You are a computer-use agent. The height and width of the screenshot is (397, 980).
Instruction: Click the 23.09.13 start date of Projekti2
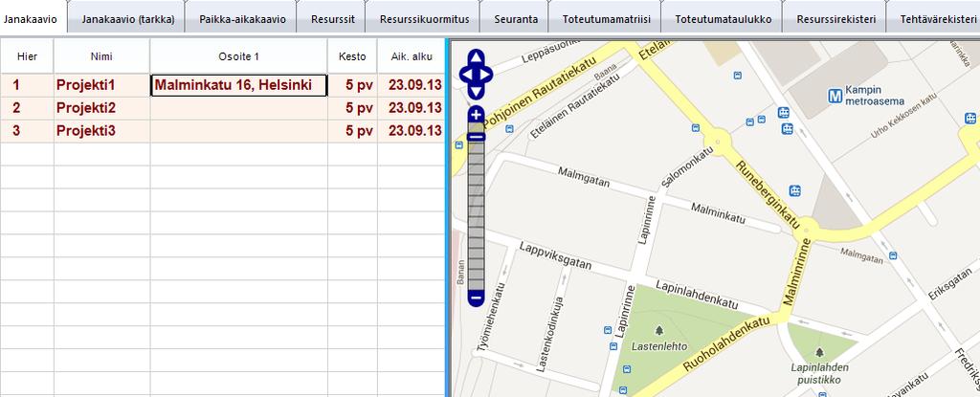(x=412, y=108)
